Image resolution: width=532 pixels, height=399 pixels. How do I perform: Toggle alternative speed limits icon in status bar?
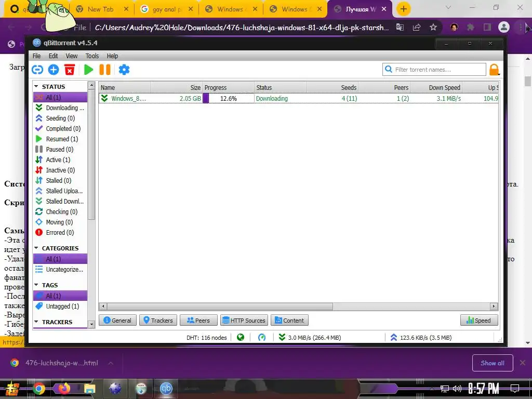(262, 337)
